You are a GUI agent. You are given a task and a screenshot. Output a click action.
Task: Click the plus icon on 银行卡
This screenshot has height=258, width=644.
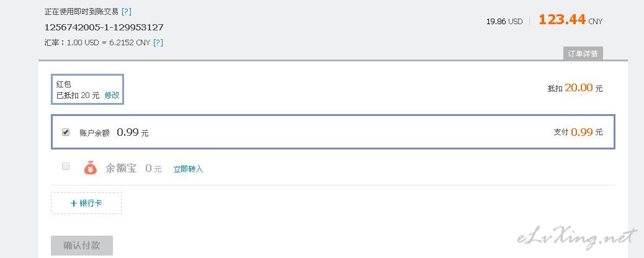(73, 203)
